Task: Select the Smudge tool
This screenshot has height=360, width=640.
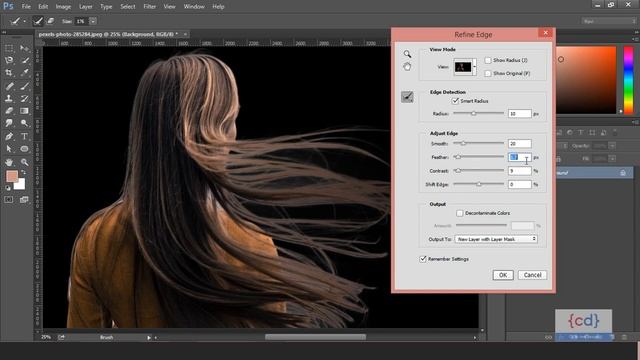Action: tap(9, 123)
